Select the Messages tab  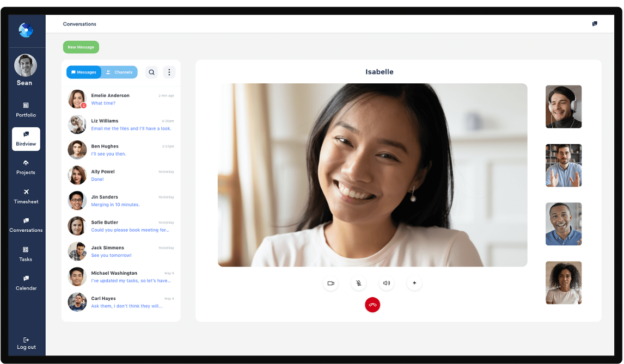pyautogui.click(x=84, y=72)
